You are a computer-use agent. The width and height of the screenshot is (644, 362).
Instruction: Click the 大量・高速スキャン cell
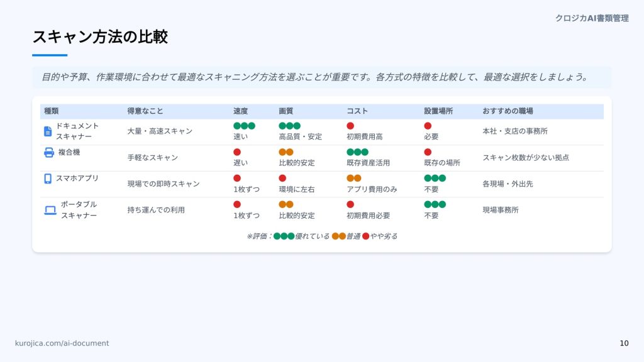(160, 131)
